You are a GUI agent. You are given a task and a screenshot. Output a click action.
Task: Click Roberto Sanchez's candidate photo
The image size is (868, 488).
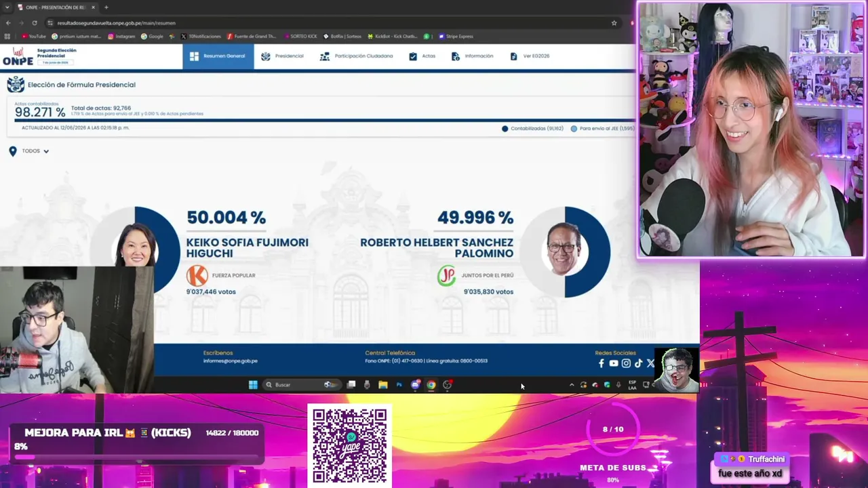pyautogui.click(x=564, y=249)
